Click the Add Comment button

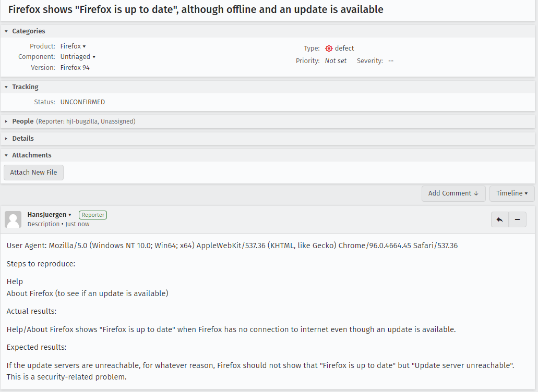coord(453,193)
